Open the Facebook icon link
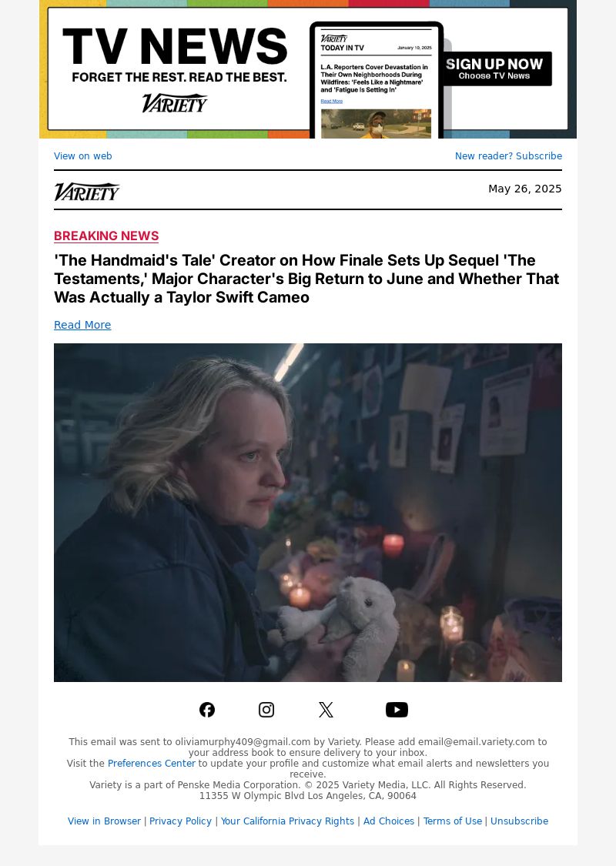Viewport: 616px width, 866px height. 207,710
